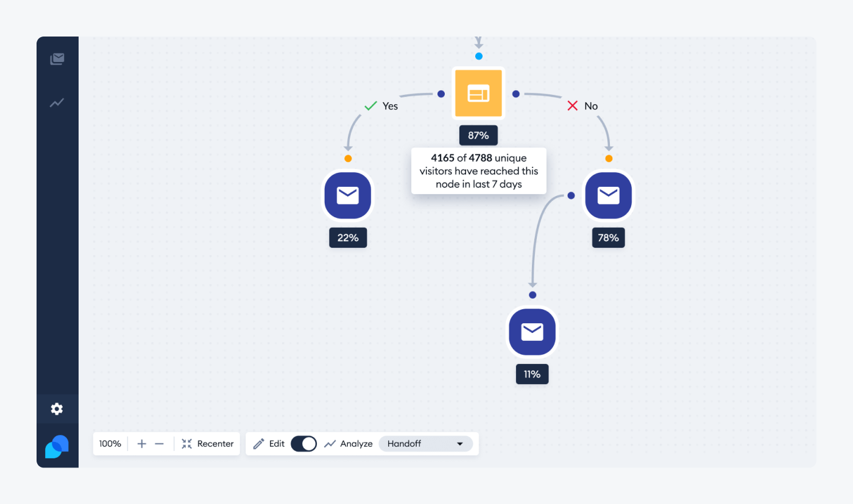
Task: Click the Yes branch label
Action: [389, 106]
